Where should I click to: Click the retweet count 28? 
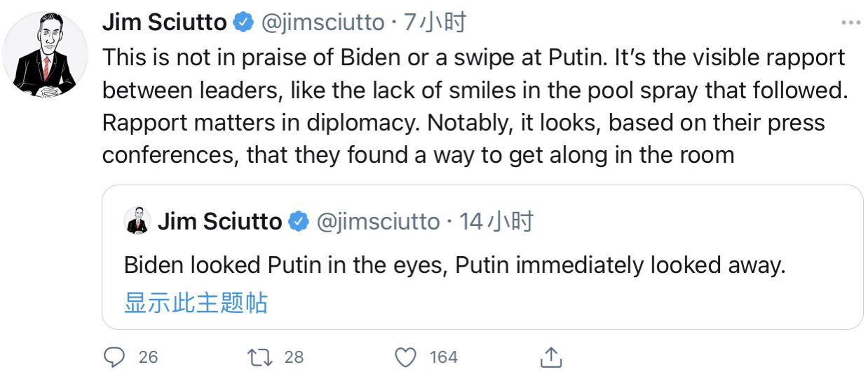(294, 357)
